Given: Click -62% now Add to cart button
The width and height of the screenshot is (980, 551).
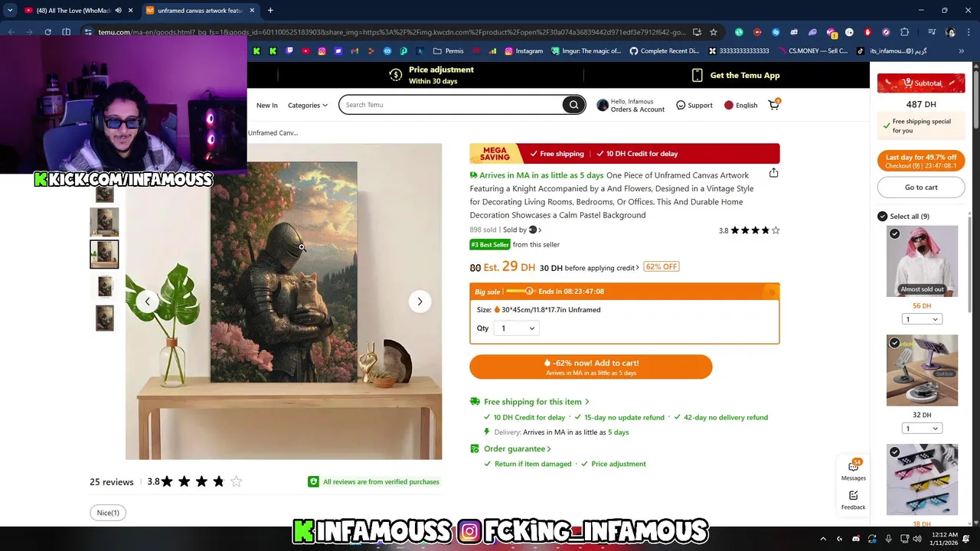Looking at the screenshot, I should pyautogui.click(x=591, y=367).
